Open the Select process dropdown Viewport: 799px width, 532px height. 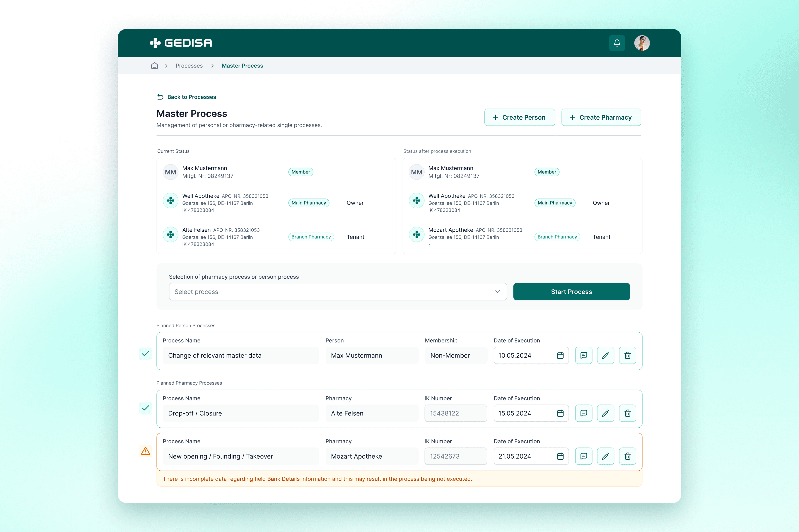(x=338, y=292)
